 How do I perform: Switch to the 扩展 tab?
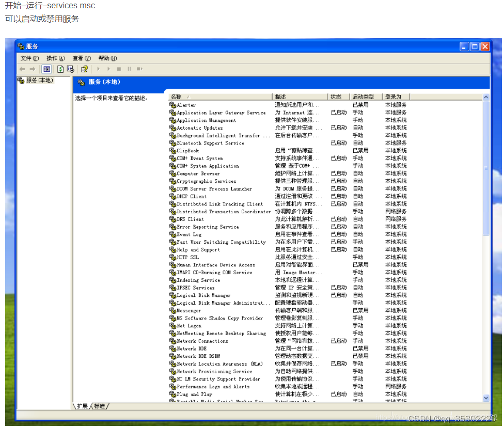(x=82, y=406)
